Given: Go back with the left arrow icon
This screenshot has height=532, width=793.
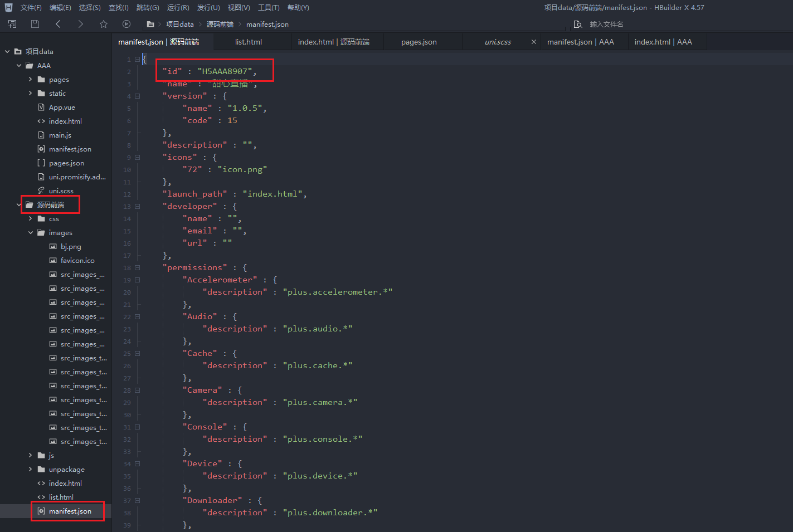Looking at the screenshot, I should pos(58,24).
